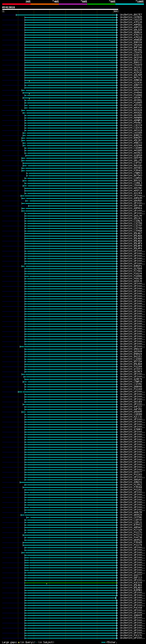Select the UniRef100_A3CGY8 entry

[131, 583]
